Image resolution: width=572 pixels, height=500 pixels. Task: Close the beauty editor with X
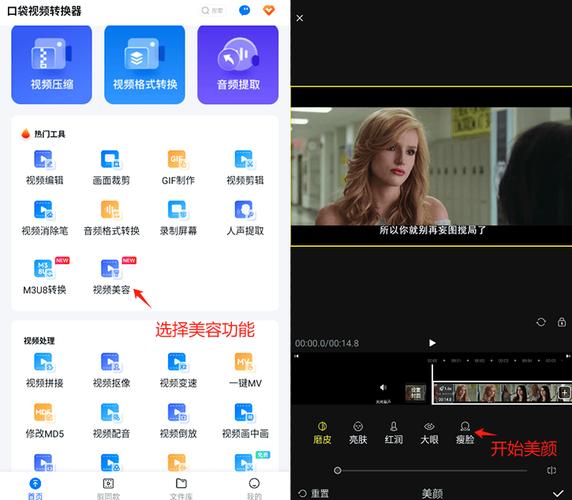299,18
